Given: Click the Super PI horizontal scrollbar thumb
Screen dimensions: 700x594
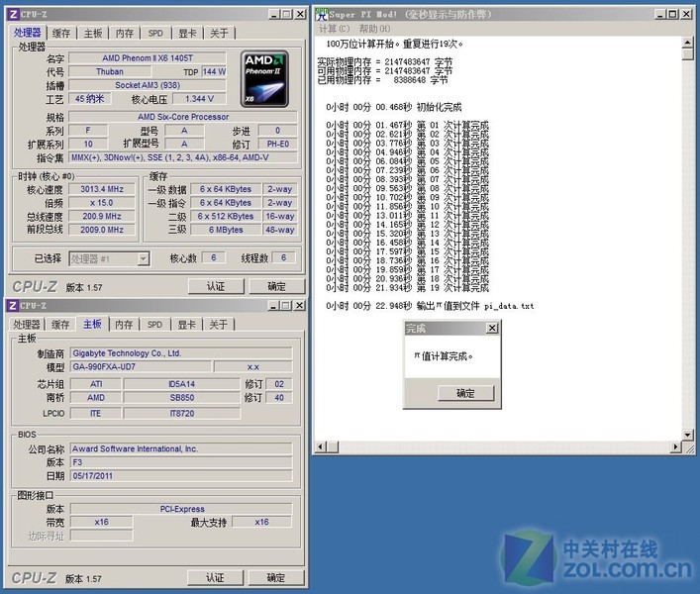Looking at the screenshot, I should 333,446.
